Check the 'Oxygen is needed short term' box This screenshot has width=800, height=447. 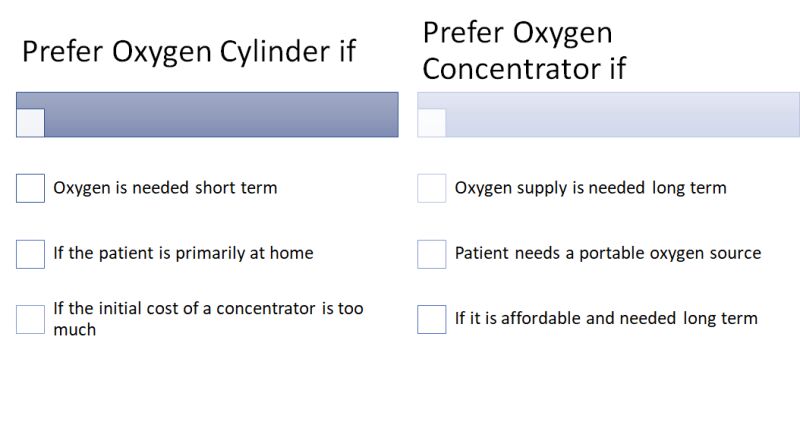[x=30, y=188]
